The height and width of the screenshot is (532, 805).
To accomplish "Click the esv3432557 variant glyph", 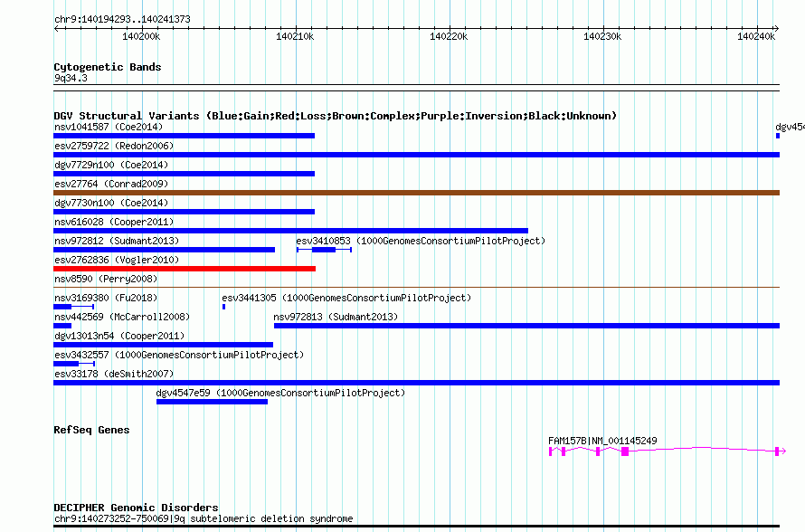I will coord(74,364).
